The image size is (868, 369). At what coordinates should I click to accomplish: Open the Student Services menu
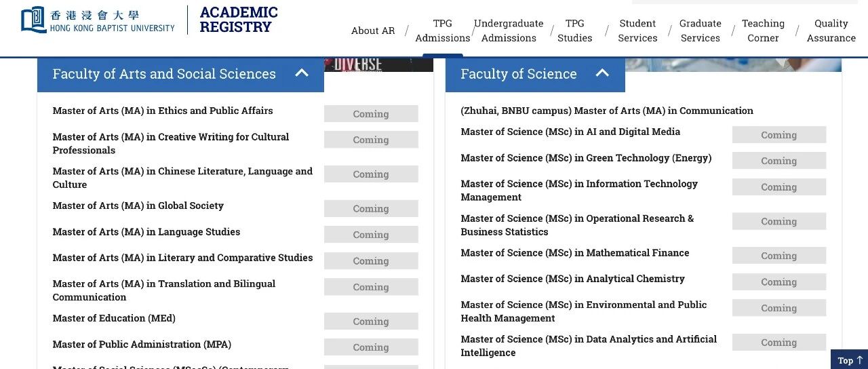637,31
